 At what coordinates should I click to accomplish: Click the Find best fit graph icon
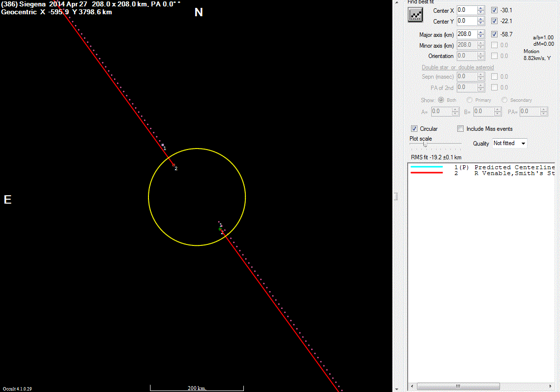415,15
